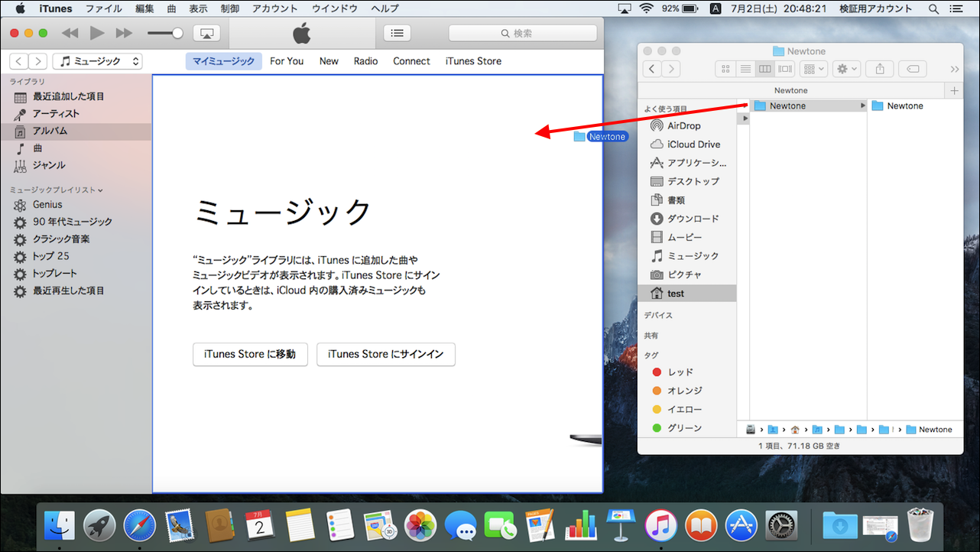Switch Finder to list view
Screen dimensions: 980x552
coord(745,69)
